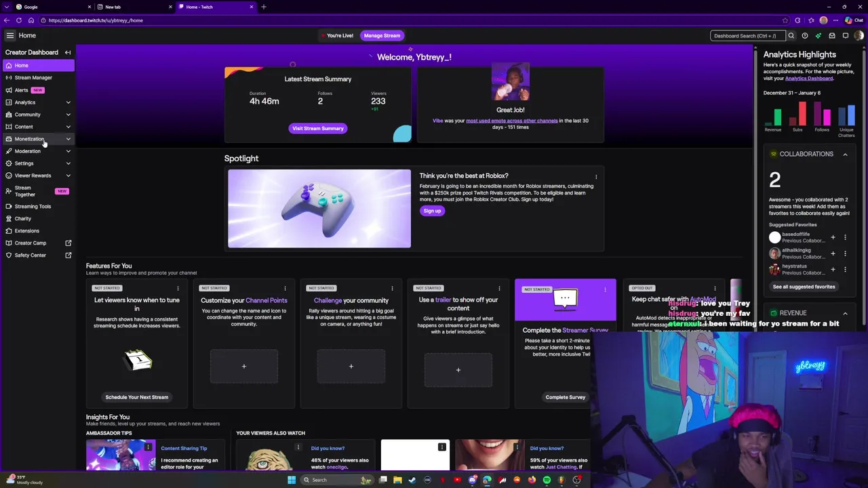868x488 pixels.
Task: Select Home in the sidebar
Action: [x=38, y=66]
